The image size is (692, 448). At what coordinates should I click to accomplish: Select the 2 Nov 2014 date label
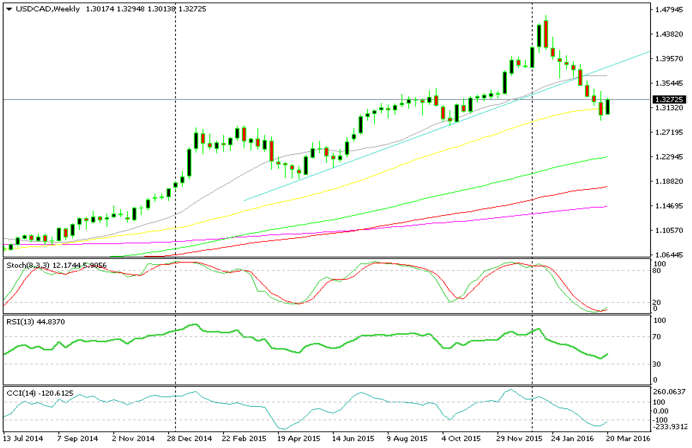tap(133, 438)
